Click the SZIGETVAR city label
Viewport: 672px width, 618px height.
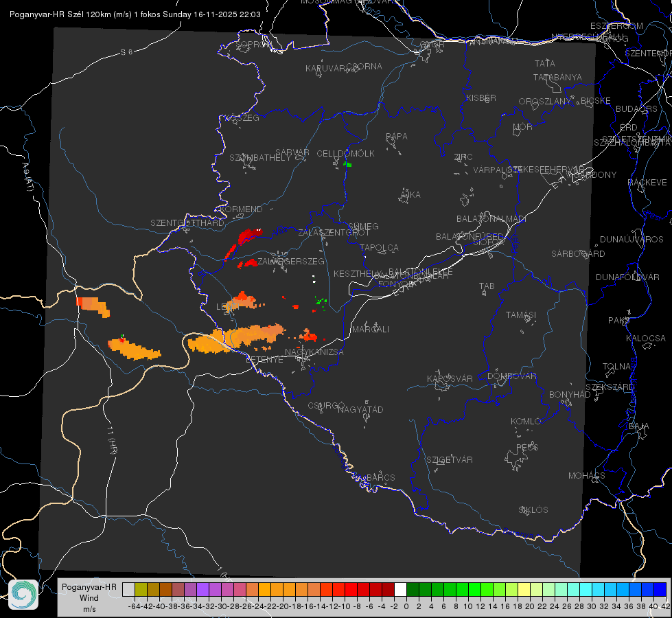(x=449, y=459)
